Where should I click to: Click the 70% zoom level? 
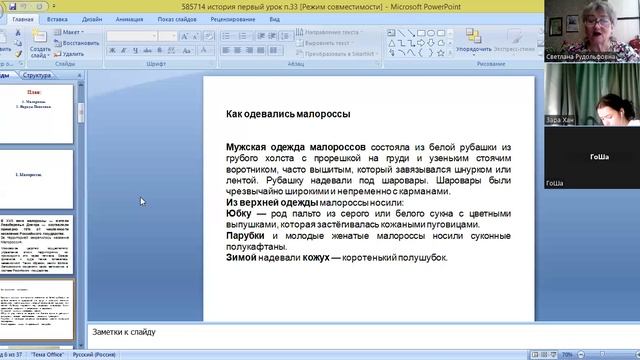567,355
